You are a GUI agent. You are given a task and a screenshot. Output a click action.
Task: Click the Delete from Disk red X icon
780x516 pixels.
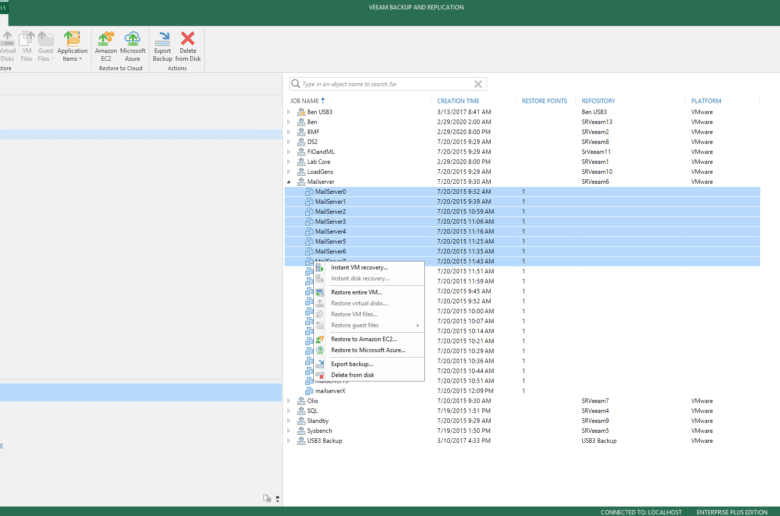coord(188,39)
